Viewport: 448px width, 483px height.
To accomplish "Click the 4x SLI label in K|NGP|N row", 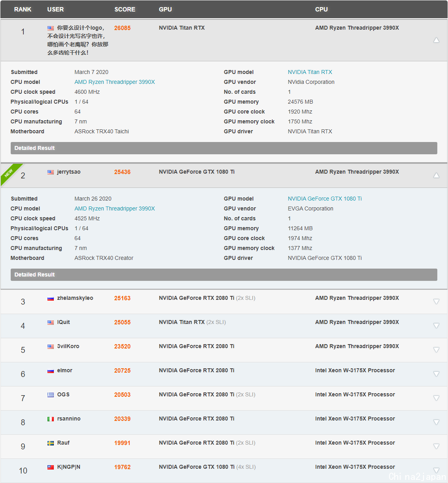I will (x=246, y=467).
